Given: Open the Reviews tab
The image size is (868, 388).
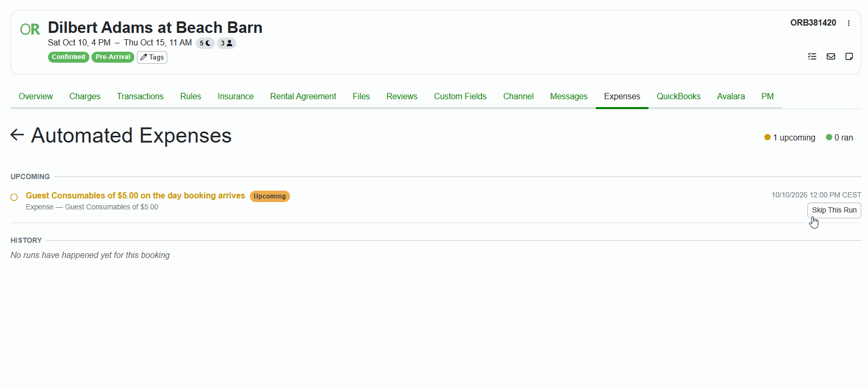Looking at the screenshot, I should pos(402,96).
